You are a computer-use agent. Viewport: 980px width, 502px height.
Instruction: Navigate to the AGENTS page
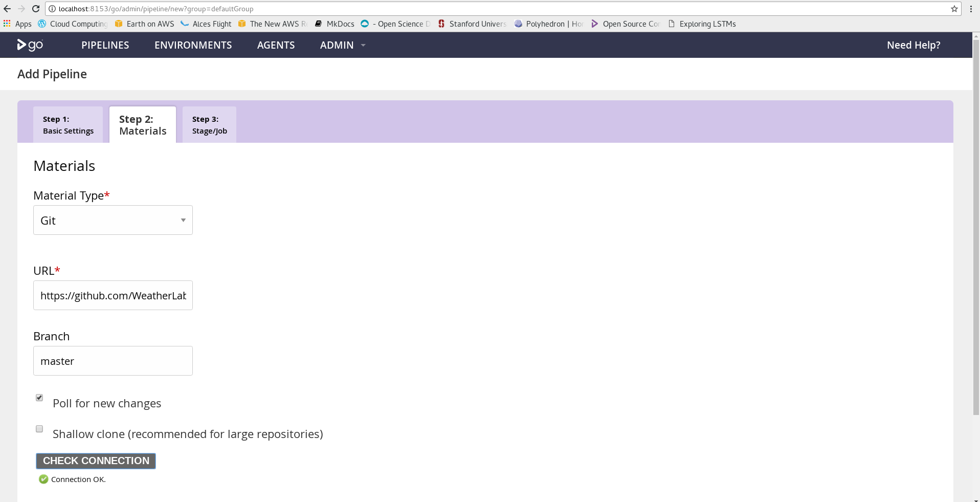(276, 45)
